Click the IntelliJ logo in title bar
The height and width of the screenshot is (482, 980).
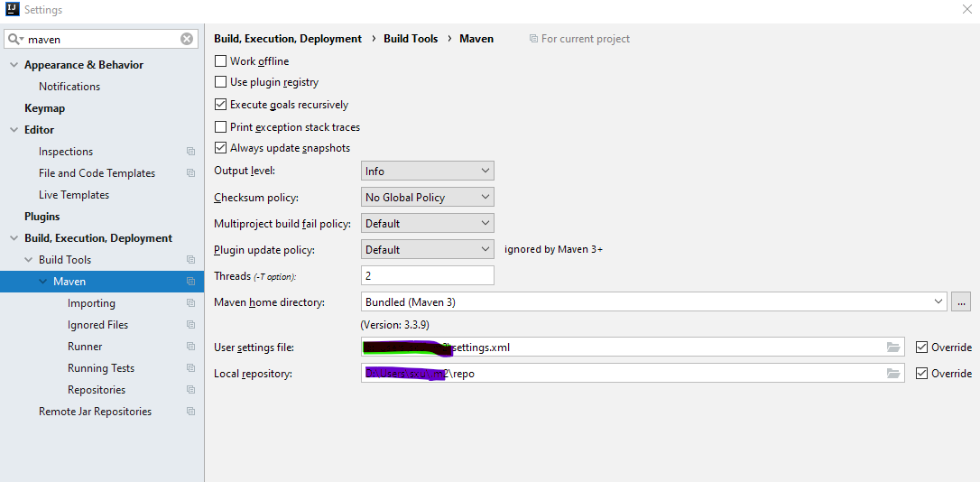[13, 9]
